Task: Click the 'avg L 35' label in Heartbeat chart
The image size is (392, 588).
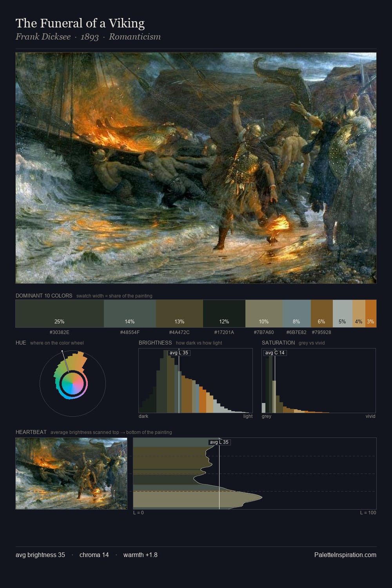Action: (219, 442)
